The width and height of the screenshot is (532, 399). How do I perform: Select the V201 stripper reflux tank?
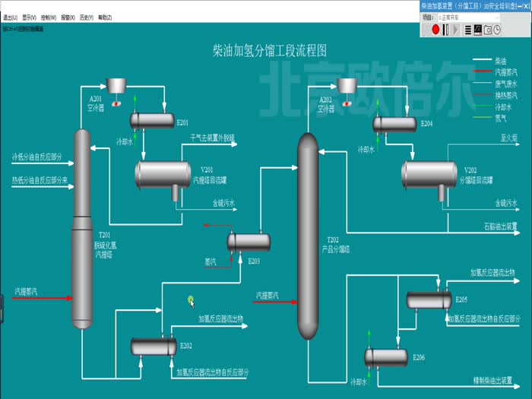pos(162,176)
